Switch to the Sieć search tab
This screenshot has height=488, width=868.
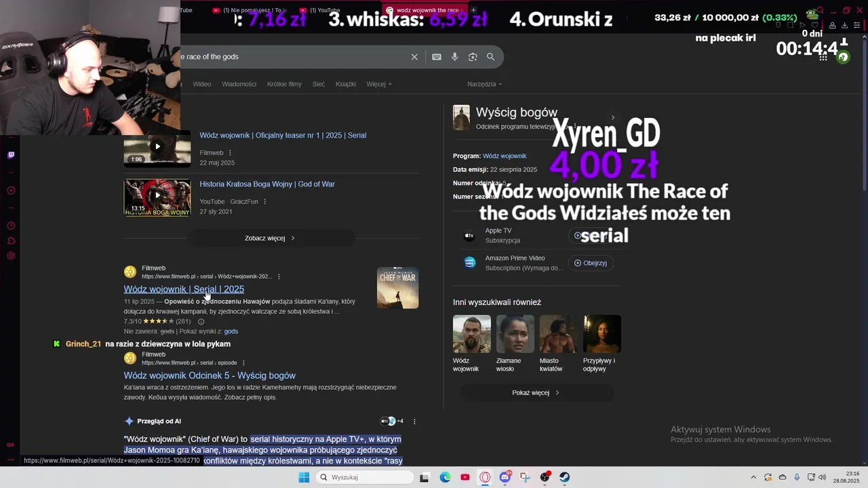(x=319, y=84)
